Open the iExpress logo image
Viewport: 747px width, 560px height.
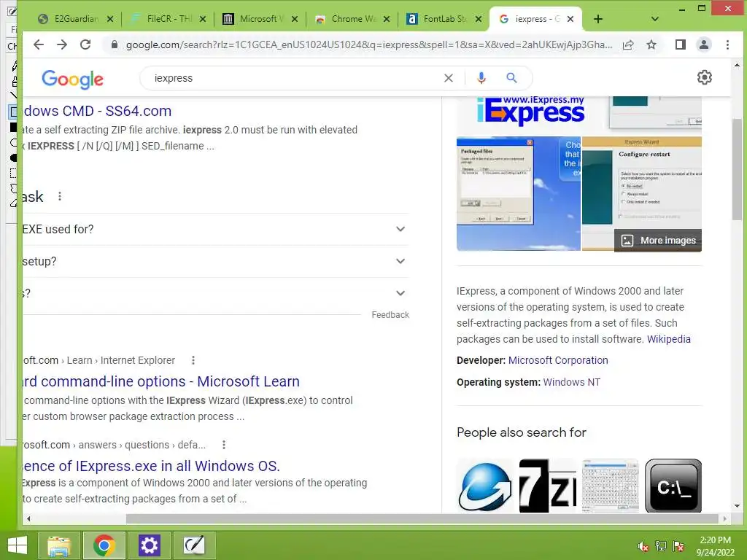(530, 112)
